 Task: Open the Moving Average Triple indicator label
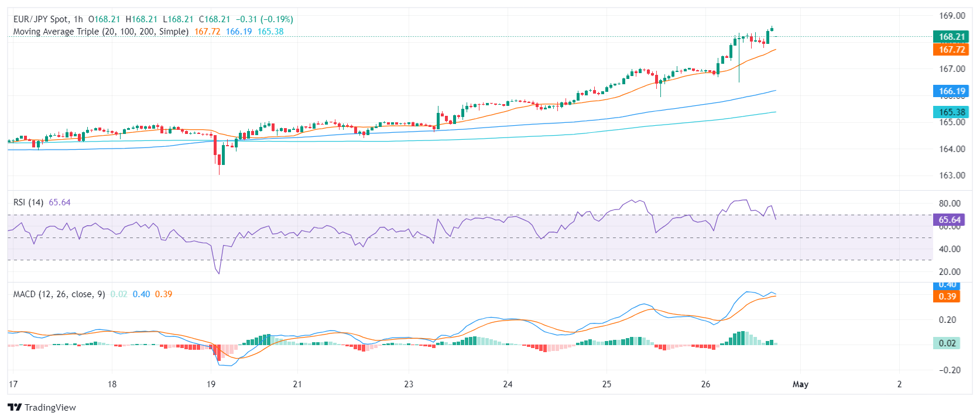101,32
